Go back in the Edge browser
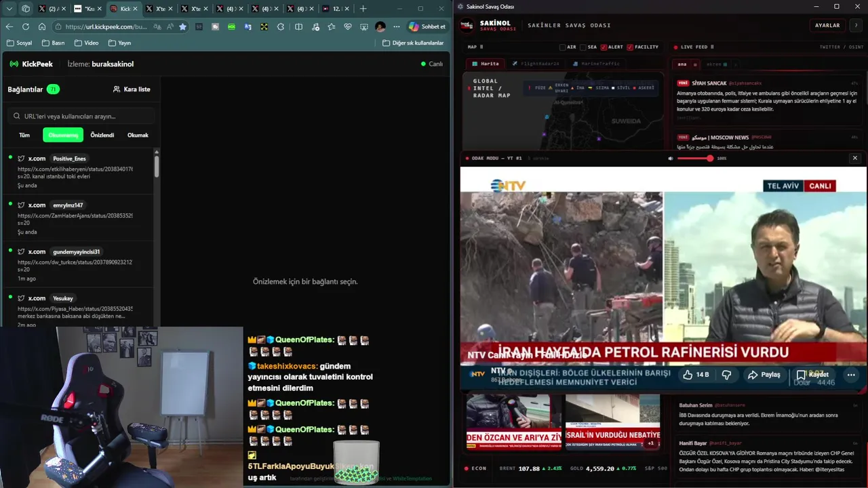 [x=9, y=26]
